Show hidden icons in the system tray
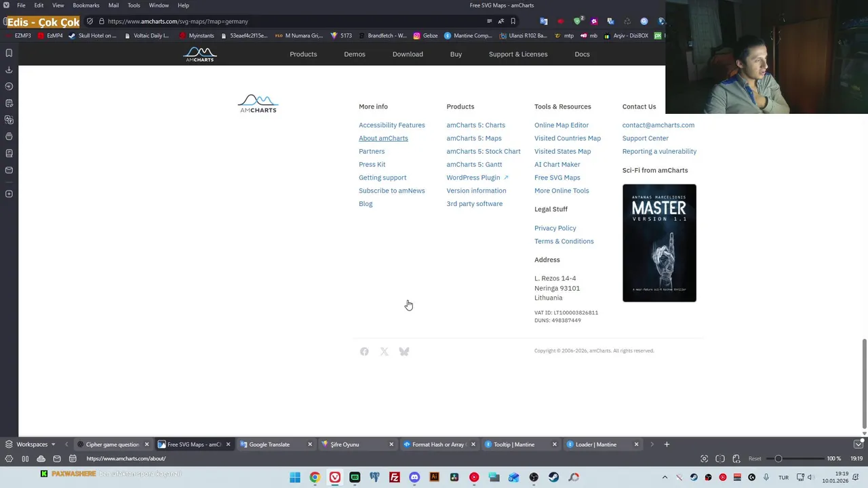868x488 pixels. click(x=665, y=477)
